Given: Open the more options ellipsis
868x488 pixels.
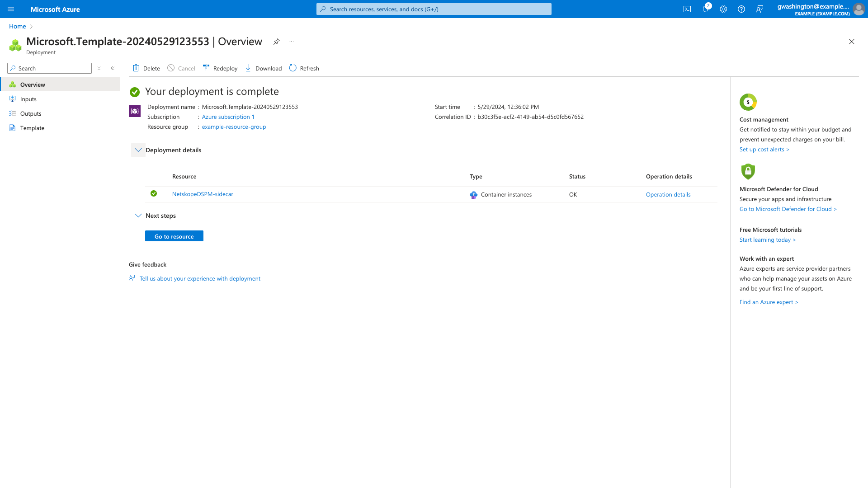Looking at the screenshot, I should click(x=291, y=42).
